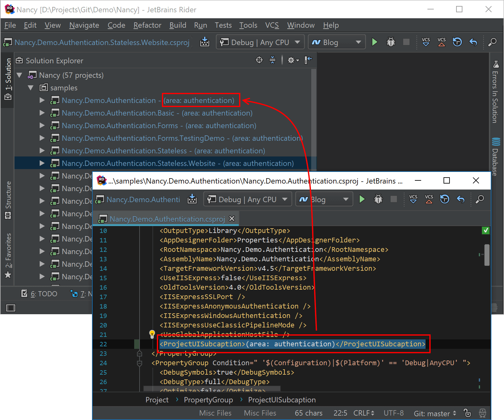Click revert arrow in csproj editor window toolbar
Viewport: 504px width, 420px height.
(x=461, y=199)
